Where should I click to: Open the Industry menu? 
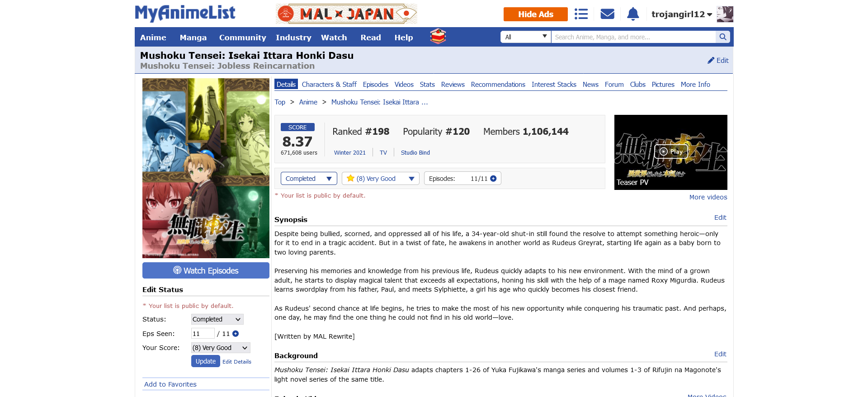click(x=293, y=38)
